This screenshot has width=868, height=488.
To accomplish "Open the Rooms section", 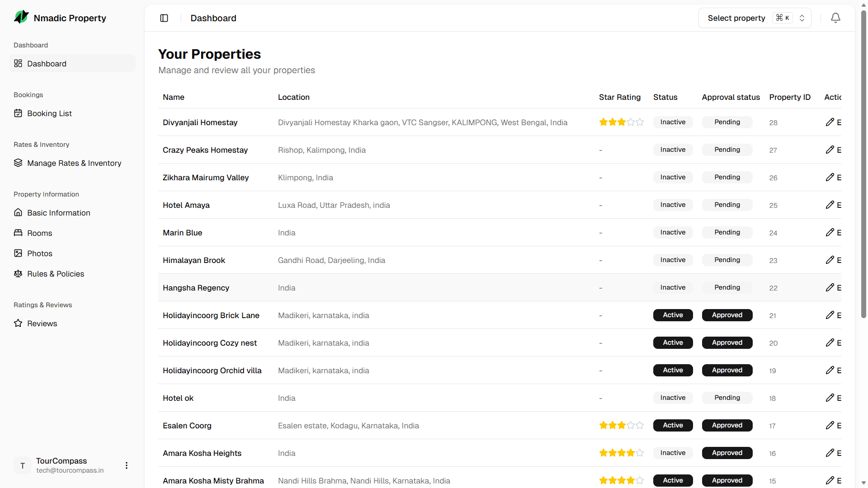I will (39, 233).
